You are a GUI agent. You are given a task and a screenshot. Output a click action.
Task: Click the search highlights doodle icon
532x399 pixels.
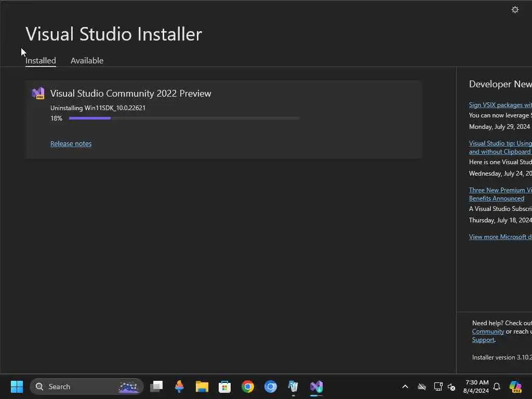128,387
